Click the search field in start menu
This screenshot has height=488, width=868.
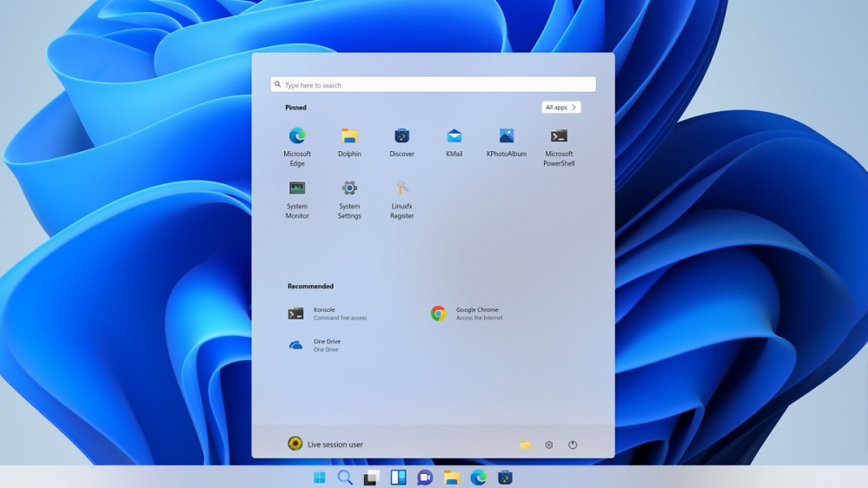tap(433, 84)
